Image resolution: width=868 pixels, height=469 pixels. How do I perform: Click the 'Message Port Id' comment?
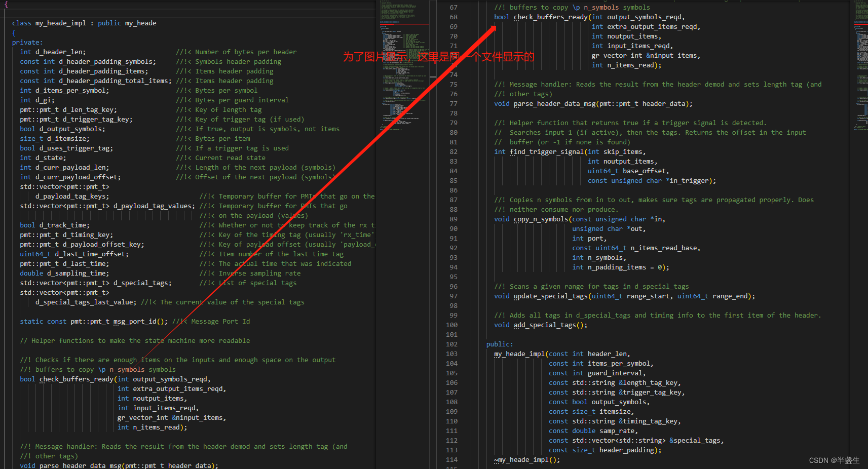220,322
